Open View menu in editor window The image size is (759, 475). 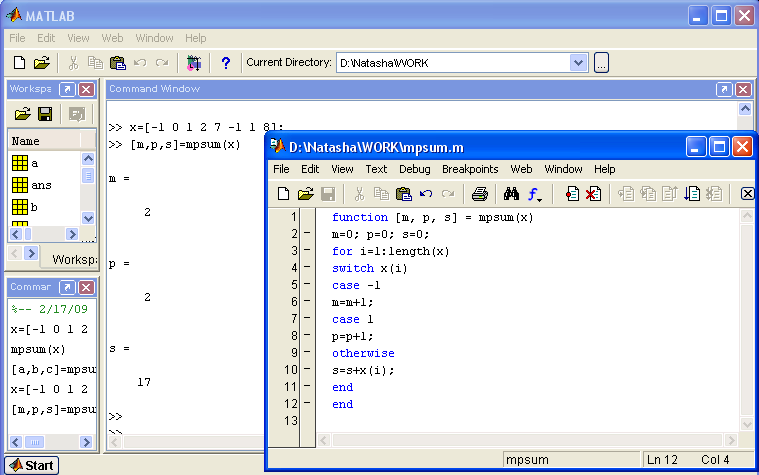(x=342, y=169)
